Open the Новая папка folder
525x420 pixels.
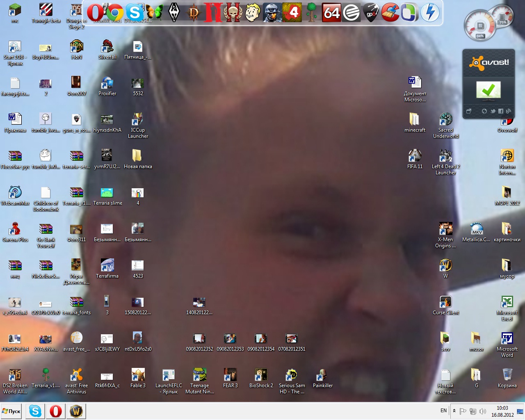[x=138, y=160]
